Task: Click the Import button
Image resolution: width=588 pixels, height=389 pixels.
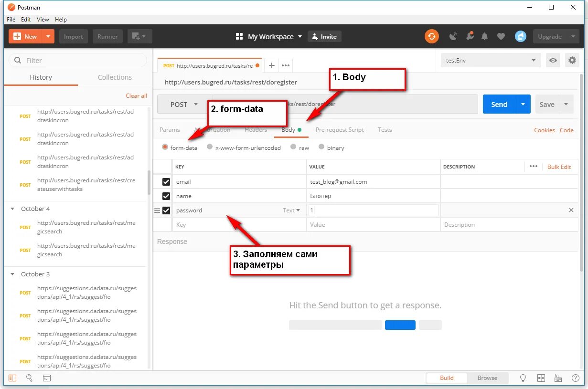Action: click(74, 36)
